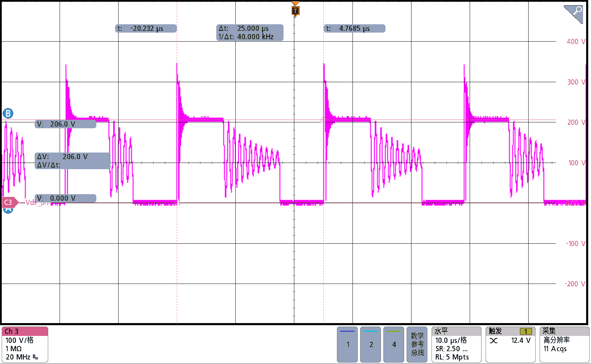591x364 pixels.
Task: Click the trigger source 1 indicator
Action: tap(525, 331)
